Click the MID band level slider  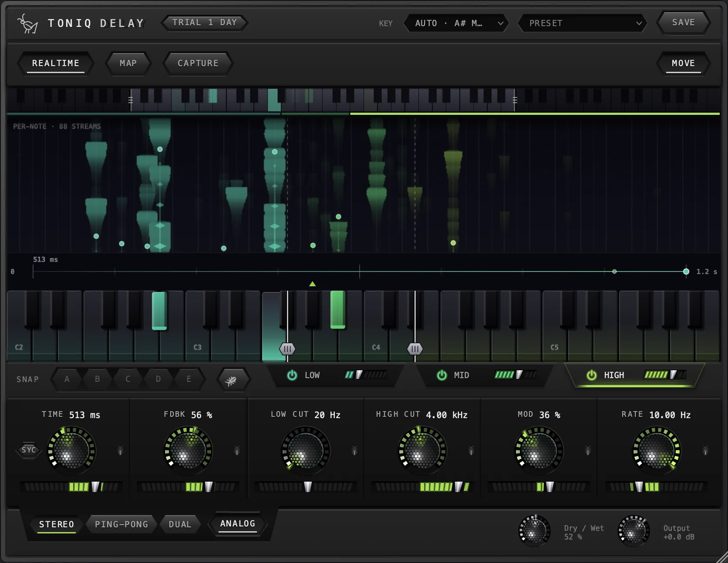click(516, 375)
